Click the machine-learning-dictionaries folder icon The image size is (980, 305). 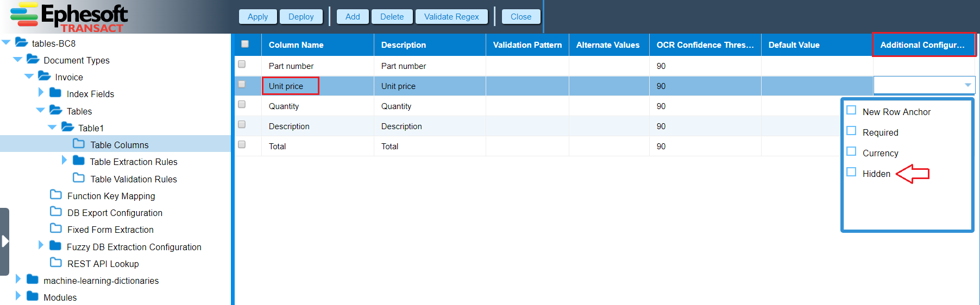[33, 279]
